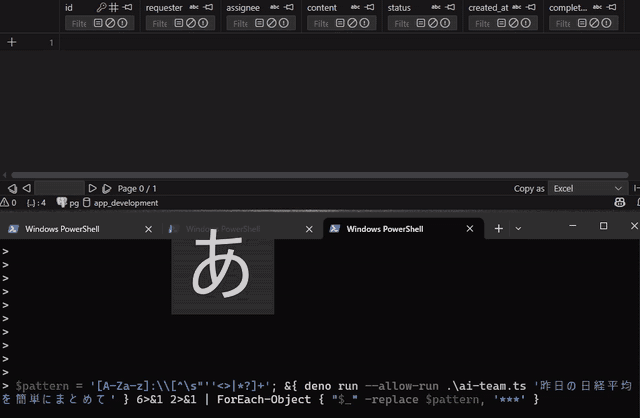Image resolution: width=640 pixels, height=418 pixels.
Task: Click the primary key icon in id column
Action: coord(101,7)
